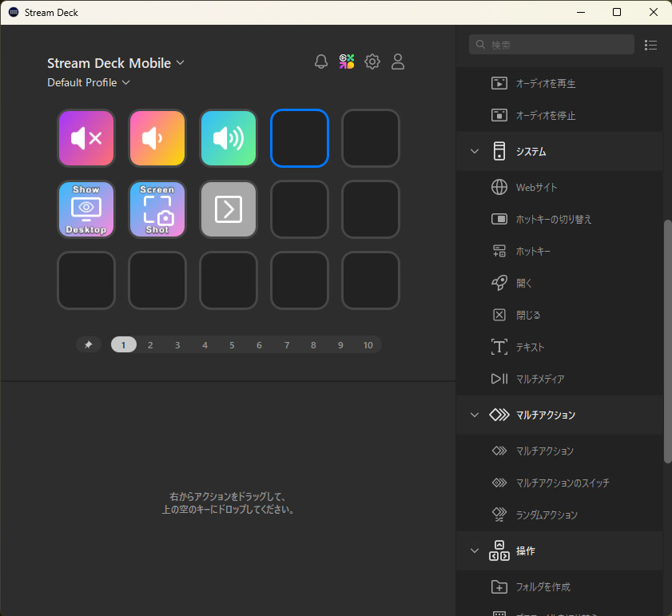Select the テキスト action
The width and height of the screenshot is (672, 616).
tap(559, 347)
